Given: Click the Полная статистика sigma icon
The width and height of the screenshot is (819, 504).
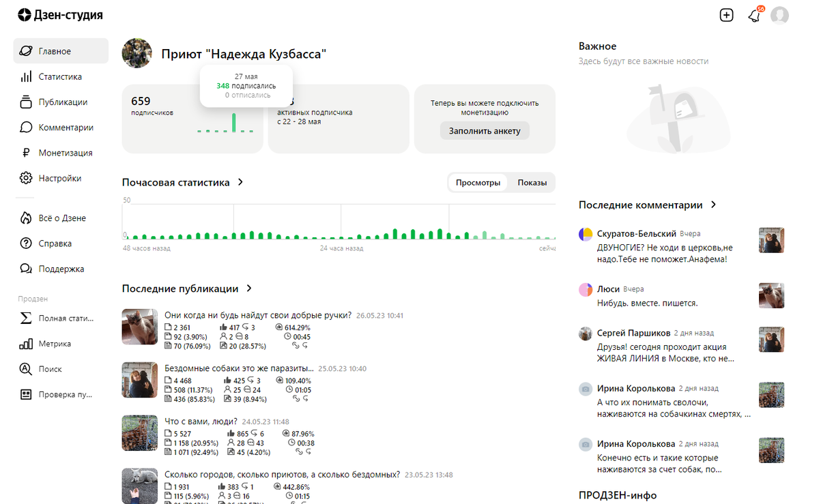Looking at the screenshot, I should 26,318.
